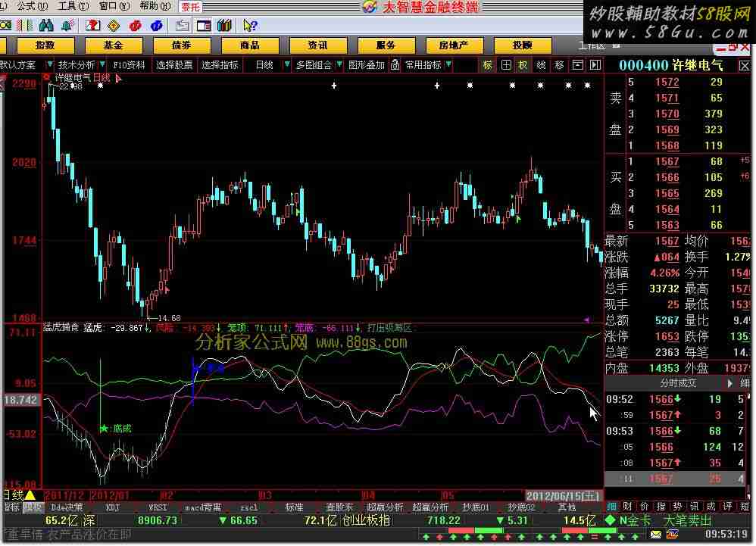Screen dimensions: 756x546
Task: Toggle the lock icon beside 图形叠加
Action: (395, 64)
